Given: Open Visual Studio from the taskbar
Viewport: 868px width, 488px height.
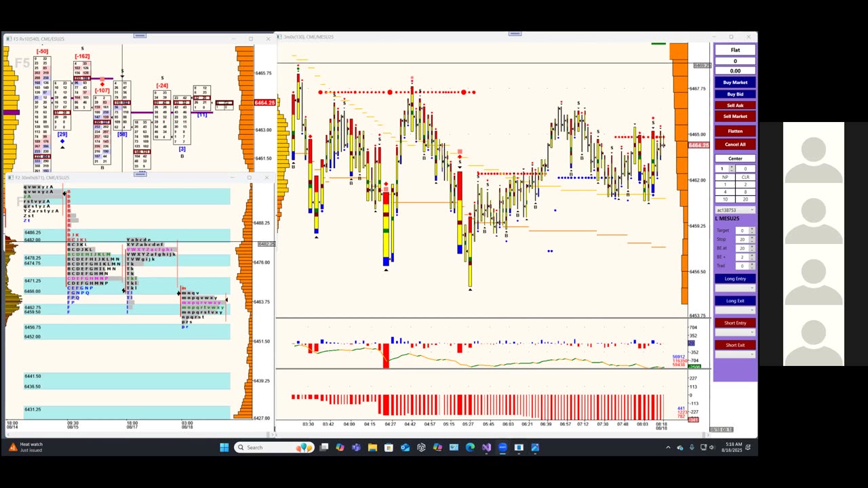Looking at the screenshot, I should click(486, 447).
